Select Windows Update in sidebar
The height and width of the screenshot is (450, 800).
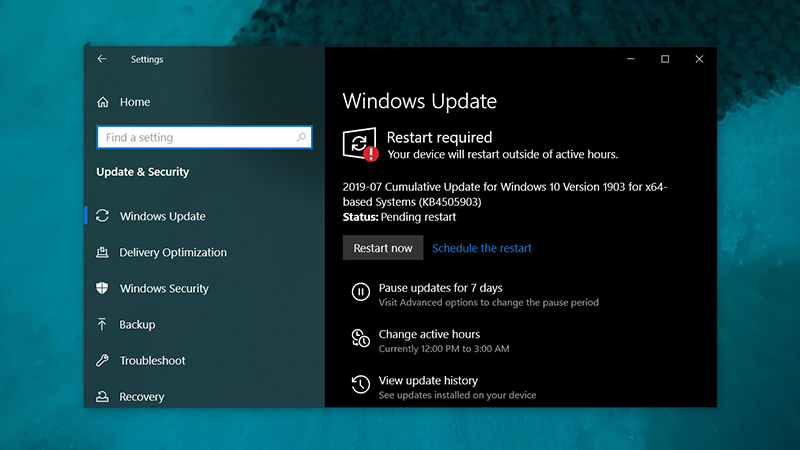click(163, 216)
